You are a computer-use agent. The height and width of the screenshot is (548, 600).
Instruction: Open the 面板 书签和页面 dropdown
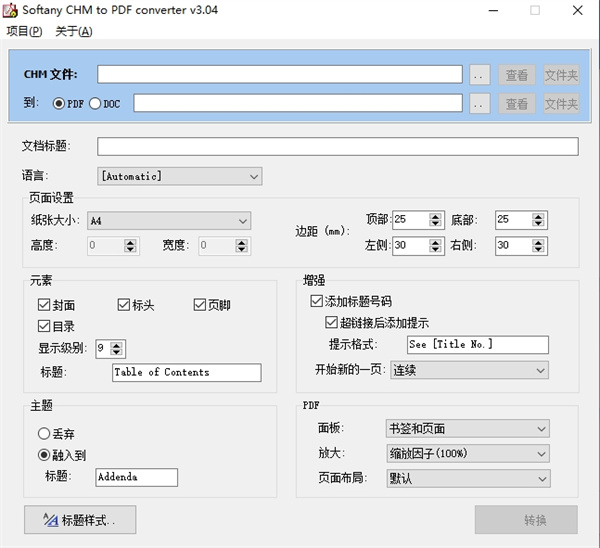[x=468, y=429]
